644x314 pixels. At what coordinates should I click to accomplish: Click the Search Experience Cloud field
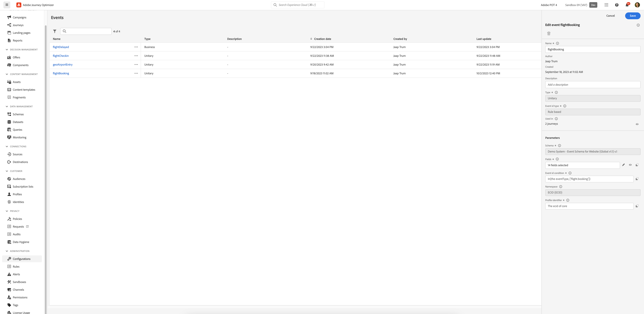tap(297, 5)
